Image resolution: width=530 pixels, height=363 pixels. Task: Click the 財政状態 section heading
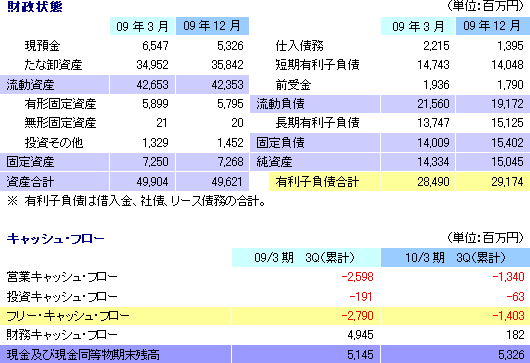(x=35, y=7)
